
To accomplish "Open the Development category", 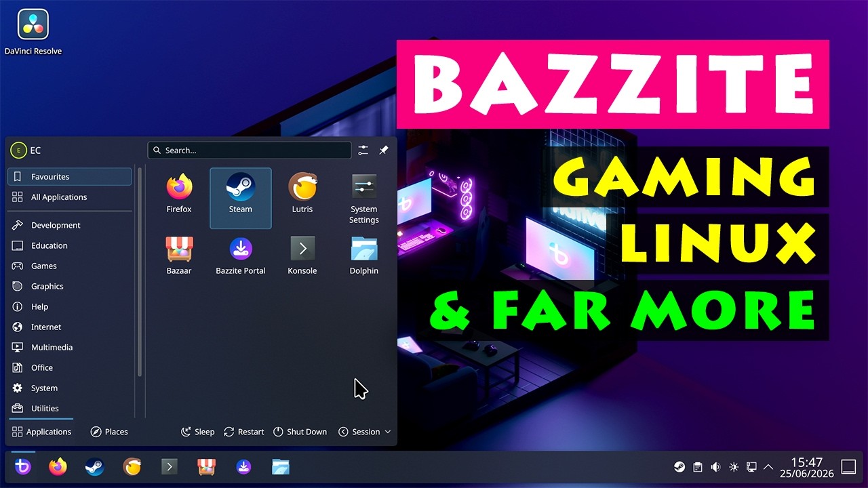I will coord(70,225).
